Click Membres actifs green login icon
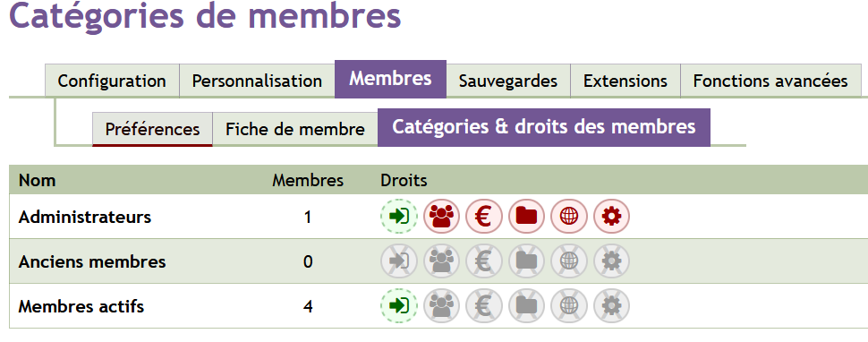868x342 pixels. tap(398, 305)
